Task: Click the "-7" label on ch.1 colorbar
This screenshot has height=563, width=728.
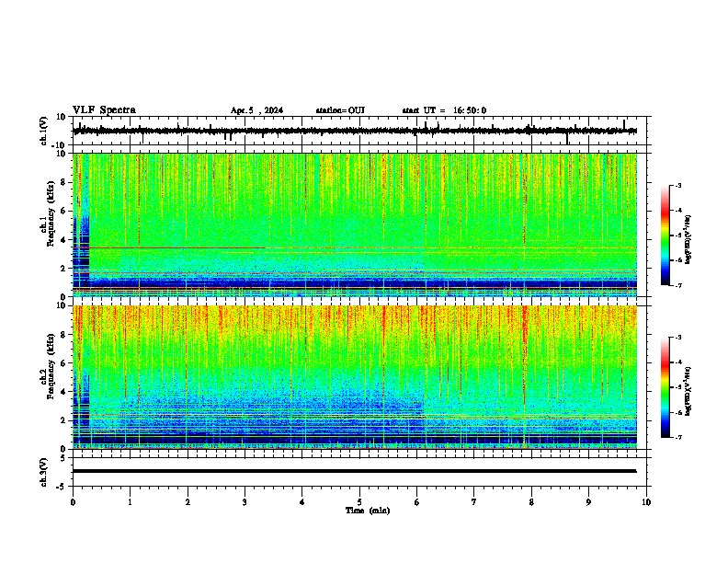Action: click(x=678, y=285)
